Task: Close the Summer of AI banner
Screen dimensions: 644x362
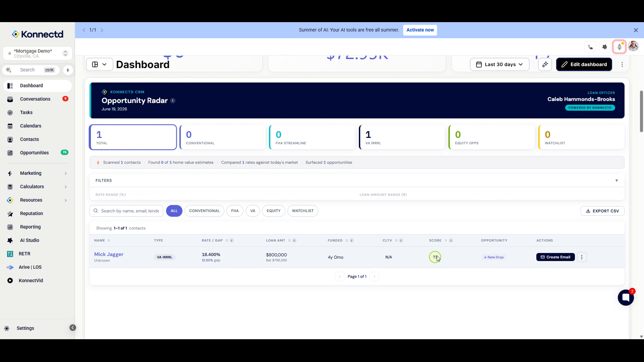Action: 636,30
